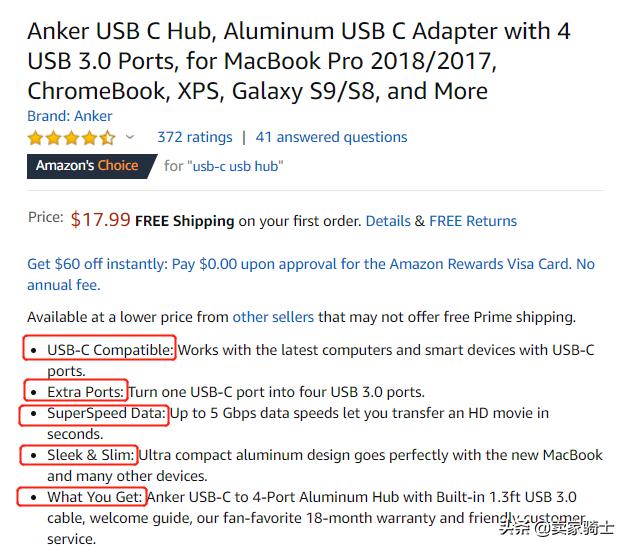
Task: Open the FREE Returns link
Action: point(473,221)
